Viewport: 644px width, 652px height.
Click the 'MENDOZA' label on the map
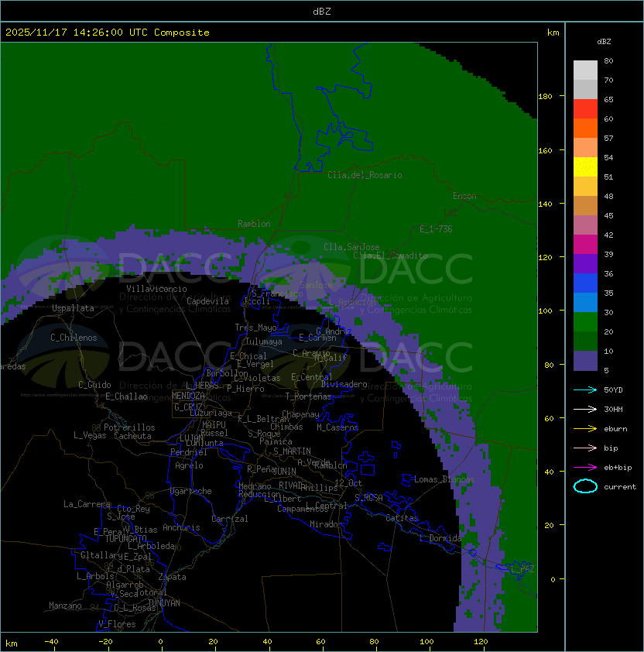click(188, 396)
